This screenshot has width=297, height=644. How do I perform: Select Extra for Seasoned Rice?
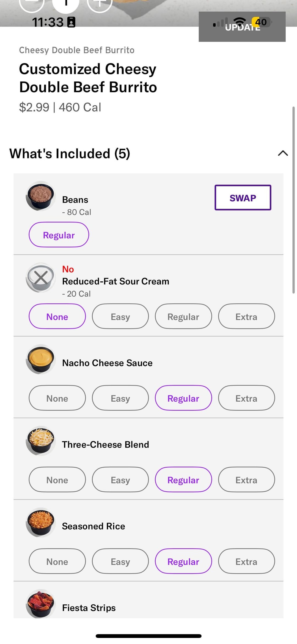pos(246,561)
